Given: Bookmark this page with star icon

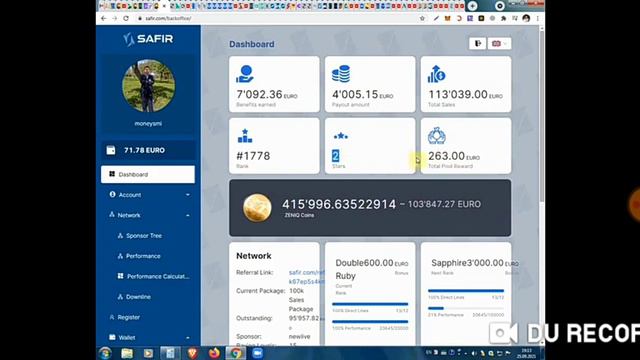Looking at the screenshot, I should point(422,18).
